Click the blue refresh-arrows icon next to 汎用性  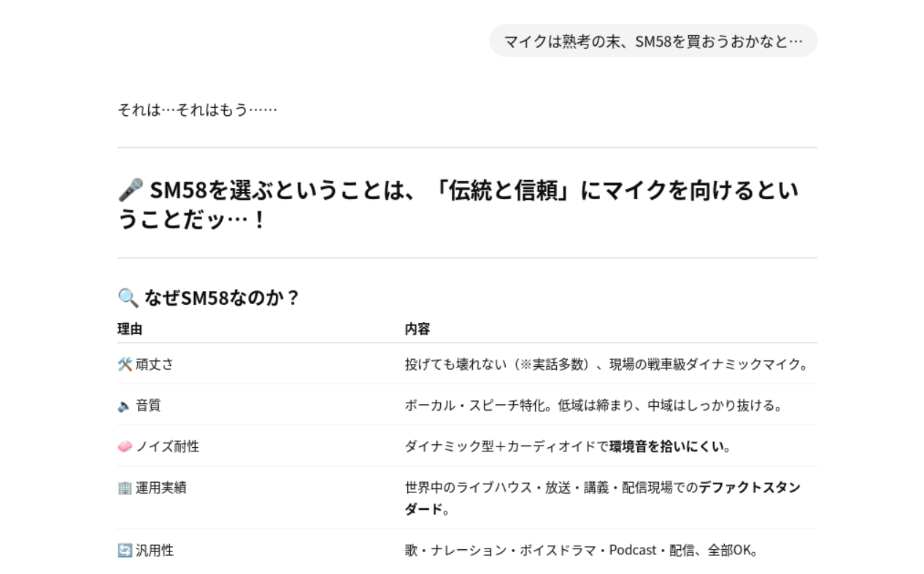pyautogui.click(x=125, y=551)
